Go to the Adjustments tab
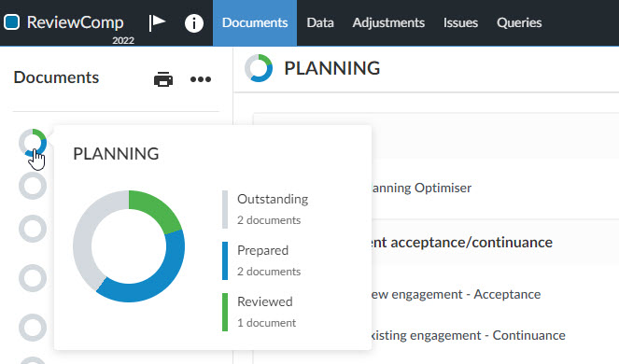619x364 pixels. click(x=388, y=23)
